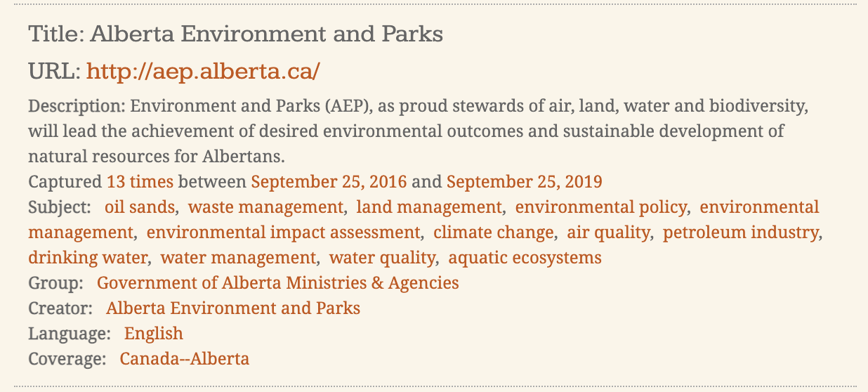
Task: Select the 'waste management' subject link
Action: [266, 207]
